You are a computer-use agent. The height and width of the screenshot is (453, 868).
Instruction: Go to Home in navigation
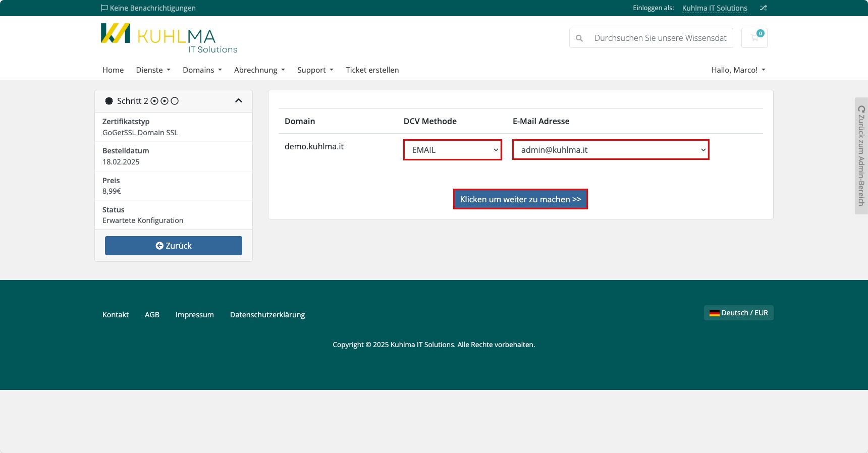coord(113,70)
